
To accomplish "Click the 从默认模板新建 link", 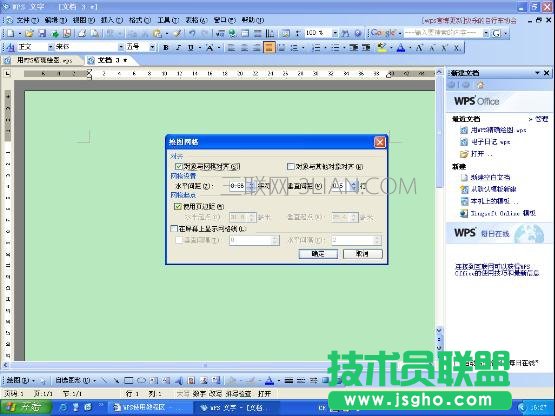I will [493, 189].
